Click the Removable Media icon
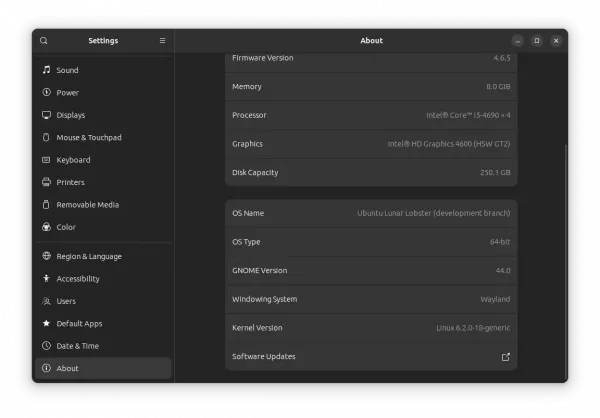The width and height of the screenshot is (600, 418). [x=46, y=204]
